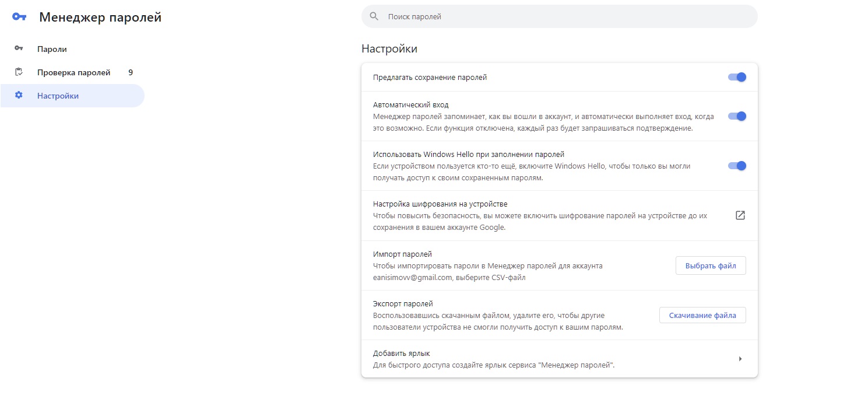
Task: Click the 9 badge next to Проверка паролей
Action: (x=131, y=72)
